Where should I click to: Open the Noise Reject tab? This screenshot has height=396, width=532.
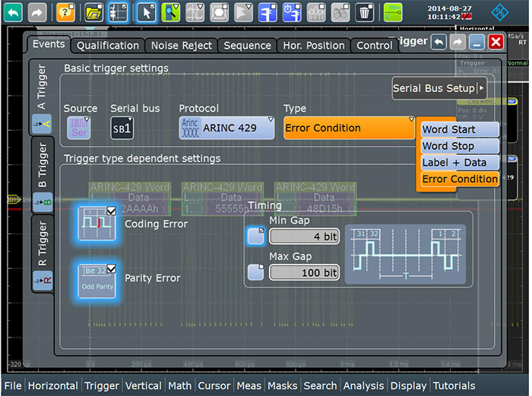click(x=182, y=46)
